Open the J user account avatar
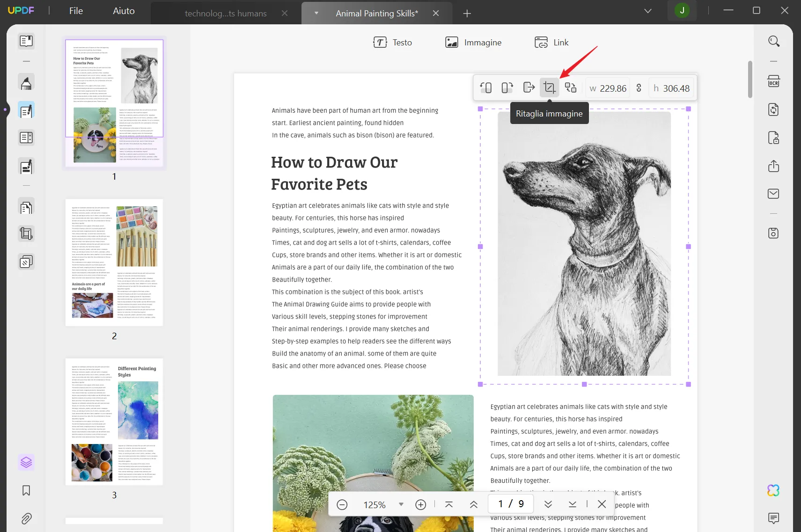801x532 pixels. click(x=682, y=11)
